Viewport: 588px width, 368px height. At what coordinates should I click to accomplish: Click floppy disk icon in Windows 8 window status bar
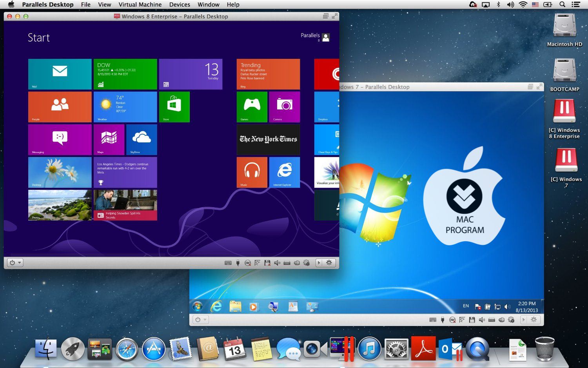pyautogui.click(x=267, y=263)
